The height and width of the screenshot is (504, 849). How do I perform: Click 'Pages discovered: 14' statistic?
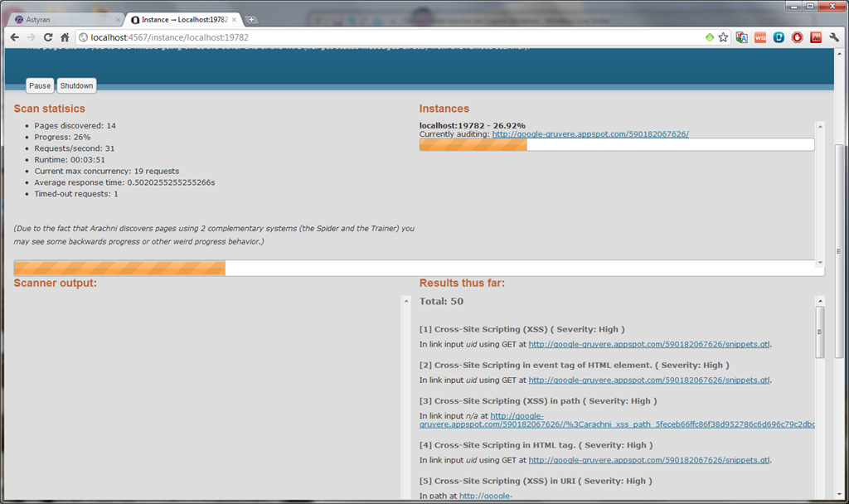[x=75, y=126]
